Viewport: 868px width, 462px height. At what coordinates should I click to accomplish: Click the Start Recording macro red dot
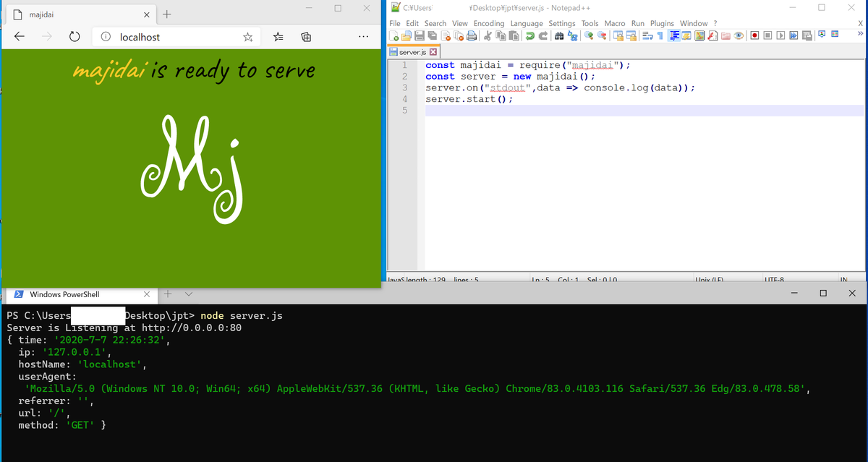coord(754,35)
